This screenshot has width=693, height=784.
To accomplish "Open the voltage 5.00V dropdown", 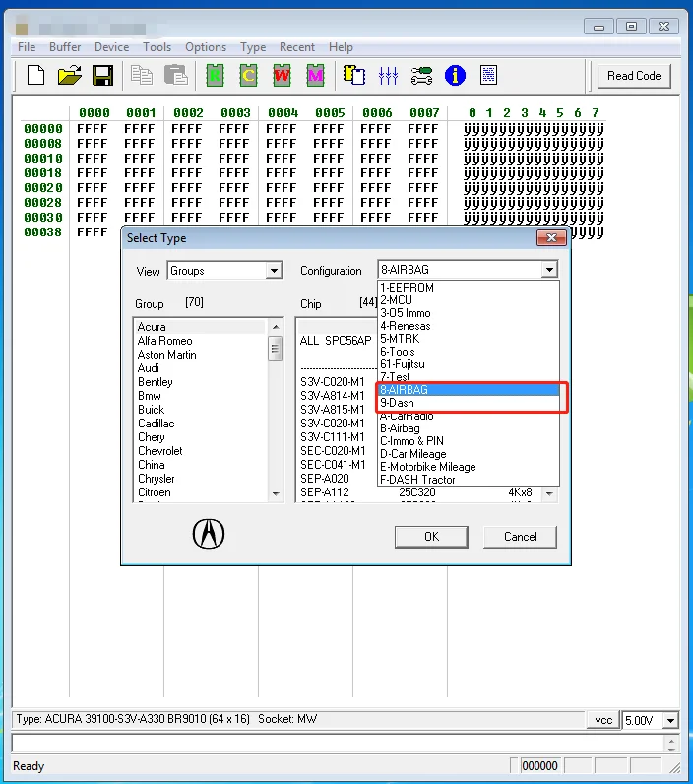I will coord(670,721).
